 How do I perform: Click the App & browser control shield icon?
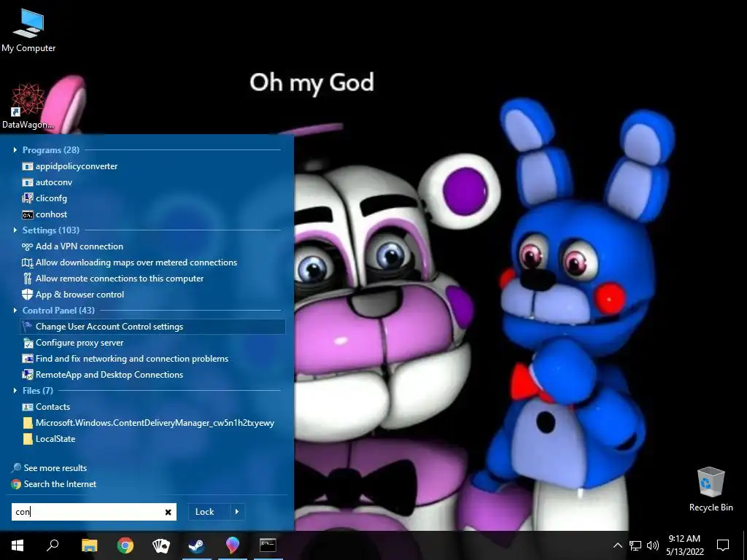28,295
